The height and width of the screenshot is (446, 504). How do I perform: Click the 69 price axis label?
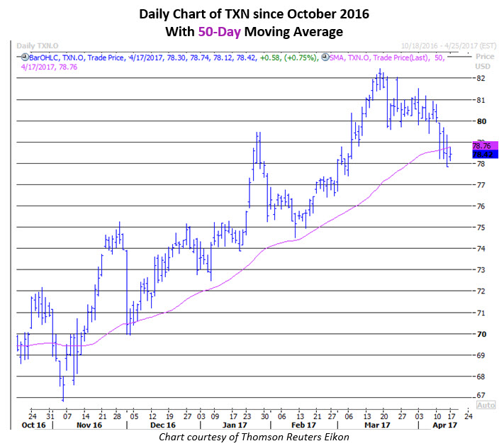[x=481, y=355]
